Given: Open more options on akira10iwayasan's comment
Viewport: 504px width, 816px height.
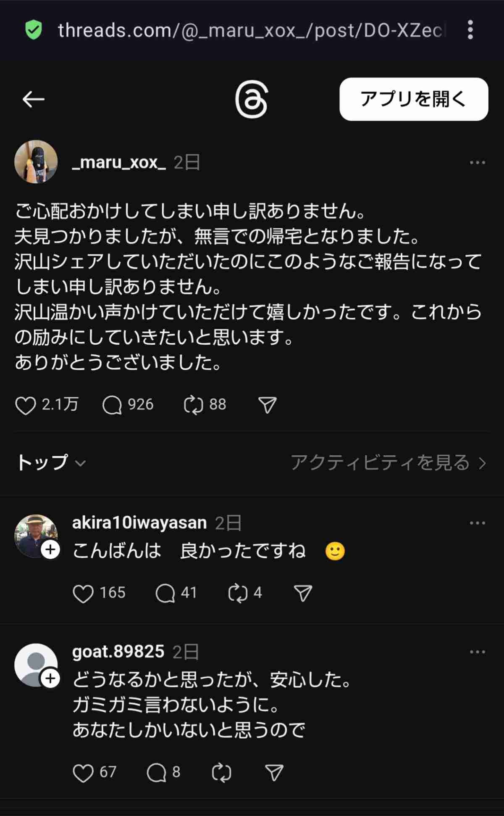Looking at the screenshot, I should pos(477,523).
